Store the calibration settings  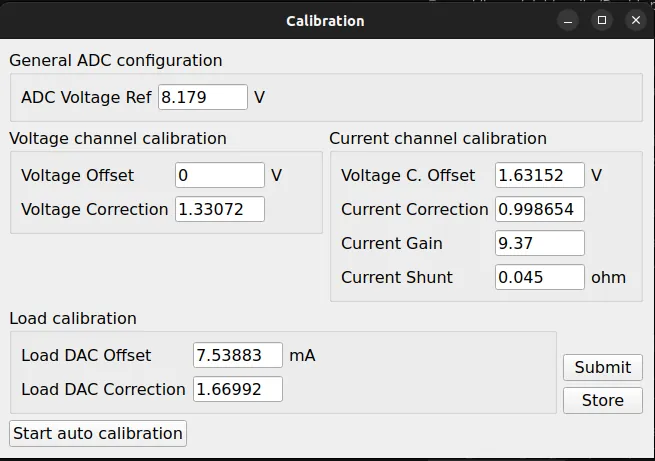tap(602, 400)
